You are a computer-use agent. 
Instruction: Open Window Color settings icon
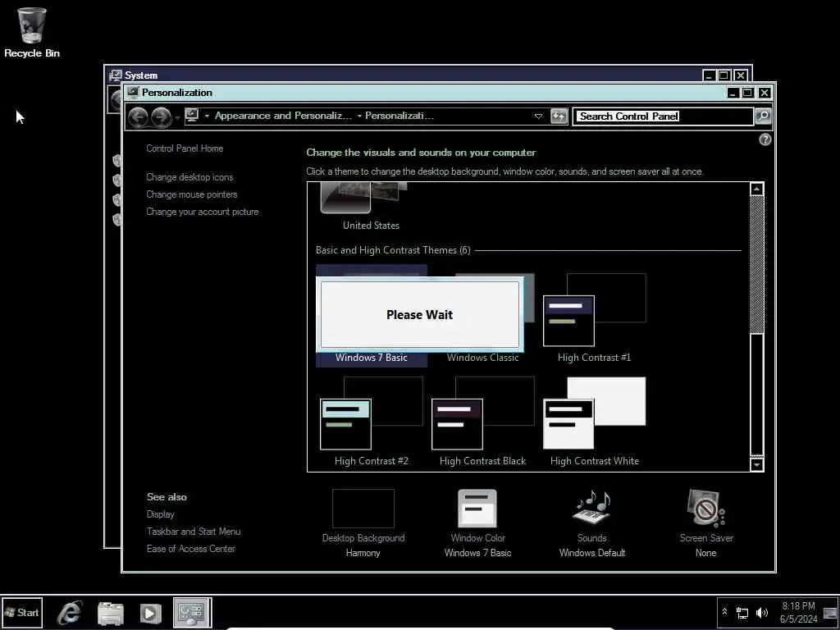477,509
